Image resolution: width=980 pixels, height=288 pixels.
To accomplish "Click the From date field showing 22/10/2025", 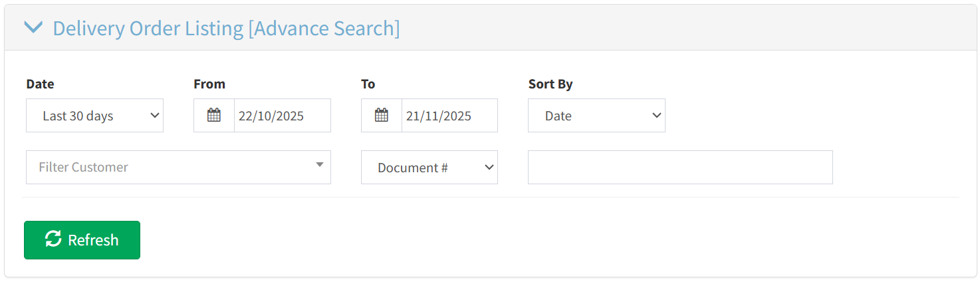I will click(282, 116).
